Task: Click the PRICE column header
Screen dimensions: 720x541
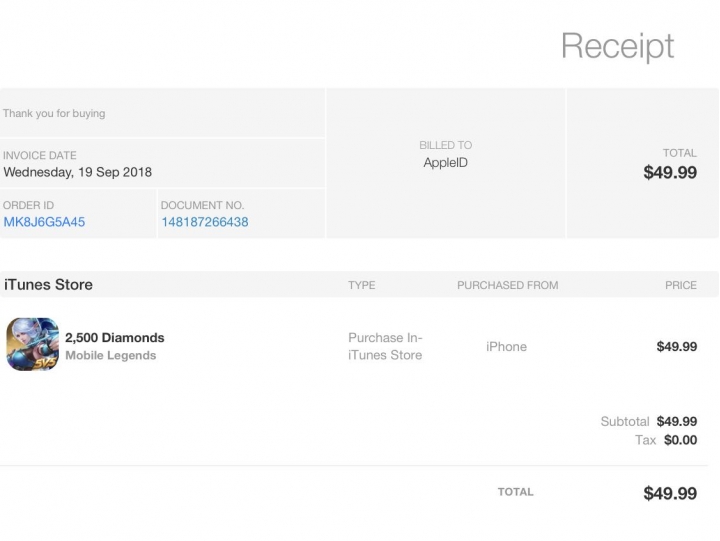Action: (681, 285)
